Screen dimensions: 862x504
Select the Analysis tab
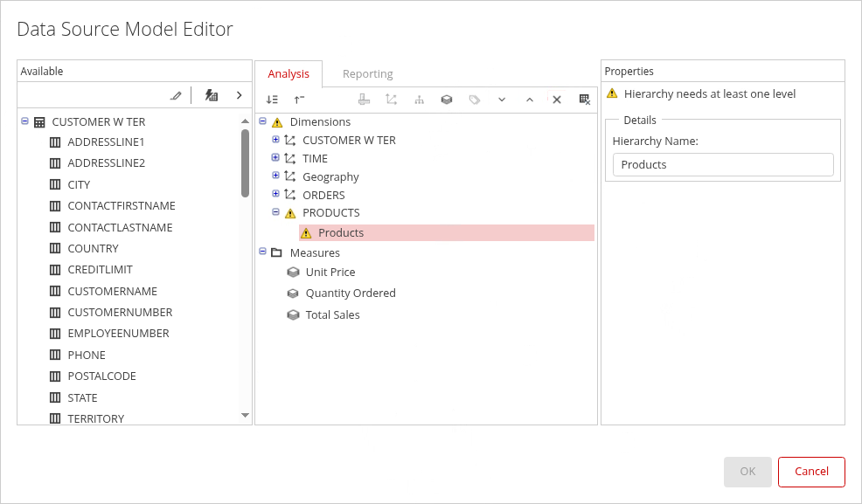pos(288,74)
